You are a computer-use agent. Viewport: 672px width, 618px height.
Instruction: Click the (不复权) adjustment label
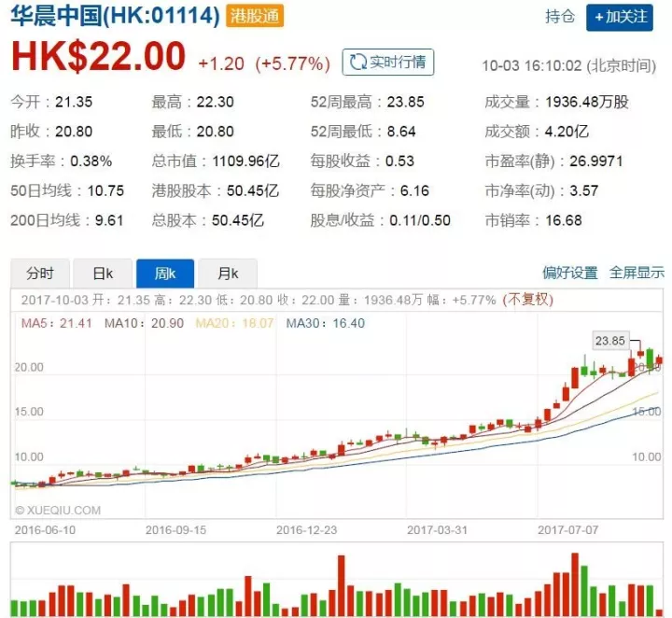[x=527, y=299]
